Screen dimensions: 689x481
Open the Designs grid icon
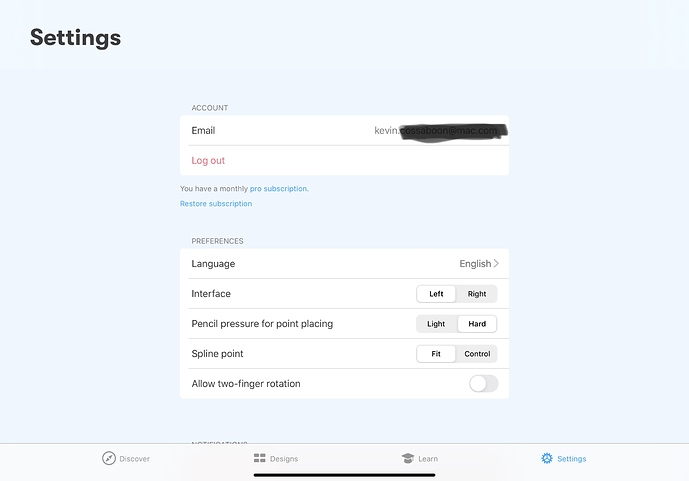[x=260, y=458]
